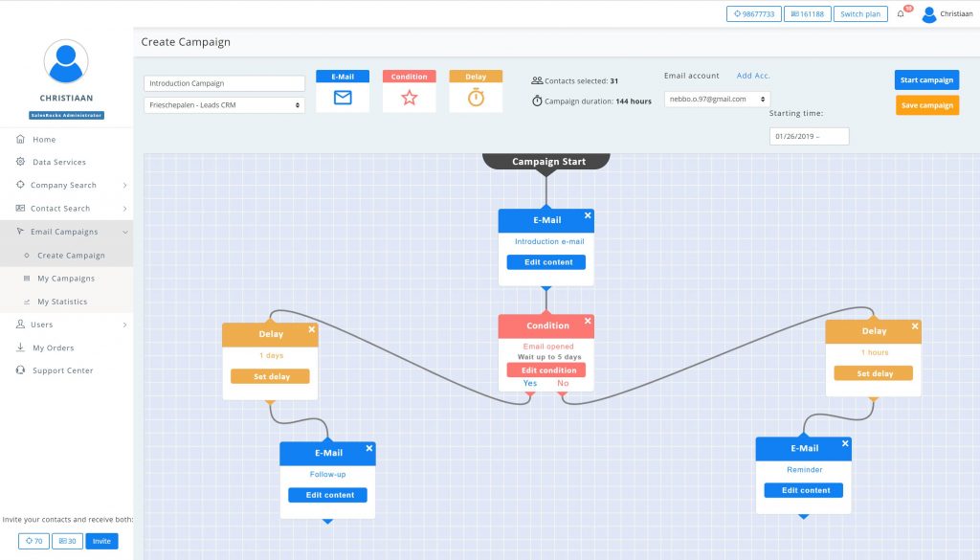Click the E-Mail envelope block icon
The width and height of the screenshot is (980, 560).
342,97
